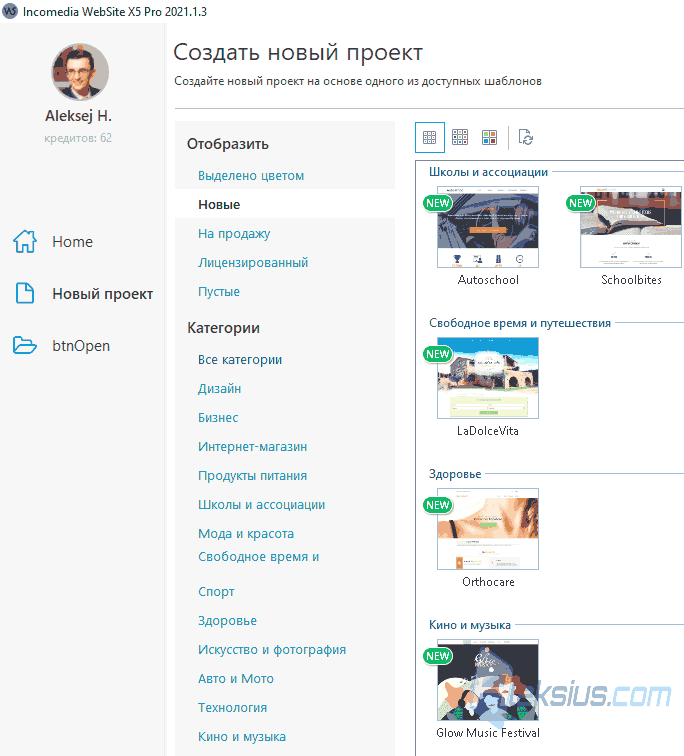Choose the Бизнес category
684x756 pixels.
[x=218, y=418]
